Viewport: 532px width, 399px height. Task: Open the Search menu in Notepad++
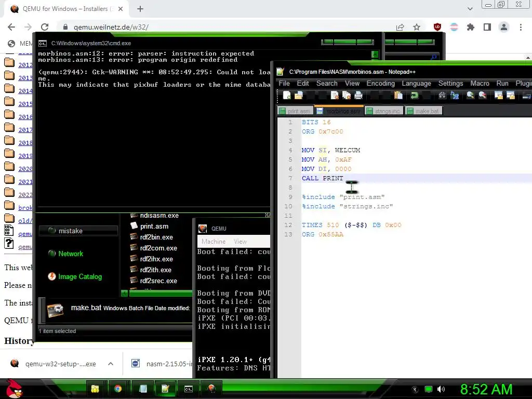(327, 84)
